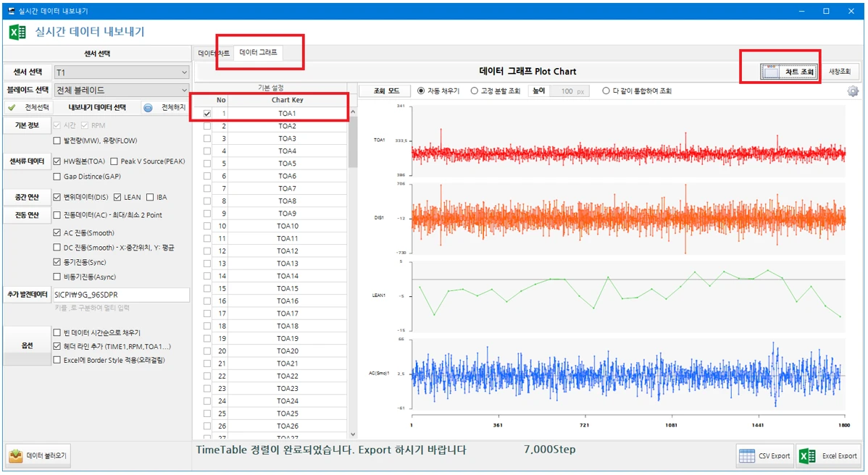Enable the DC 진동(Smooth) checkbox
The height and width of the screenshot is (475, 868).
pyautogui.click(x=57, y=248)
